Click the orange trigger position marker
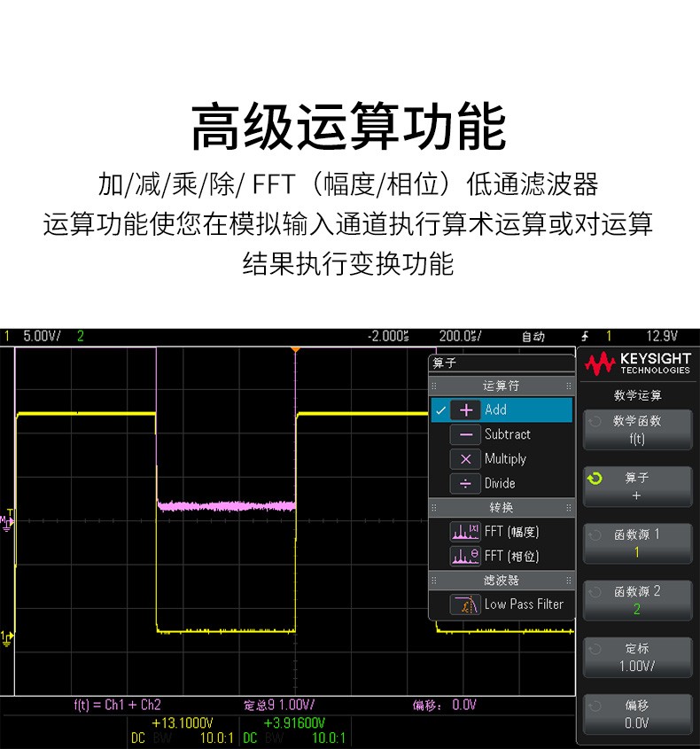Image resolution: width=700 pixels, height=749 pixels. point(296,349)
